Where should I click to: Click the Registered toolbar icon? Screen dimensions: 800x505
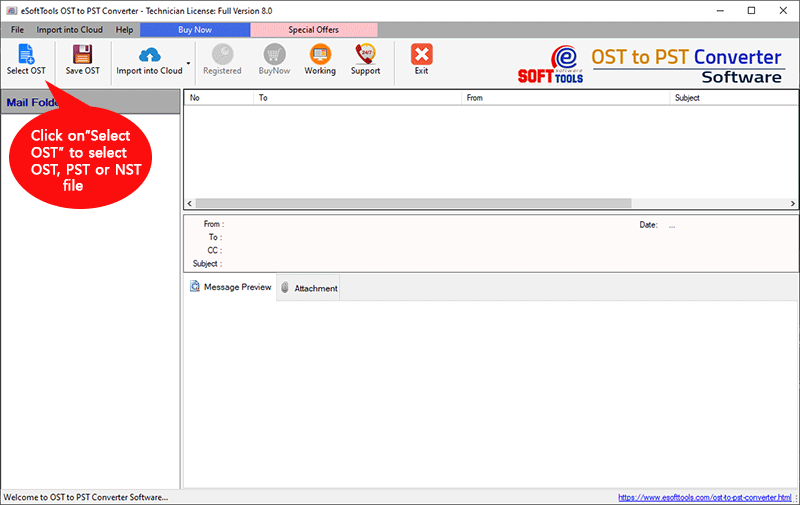pos(221,55)
